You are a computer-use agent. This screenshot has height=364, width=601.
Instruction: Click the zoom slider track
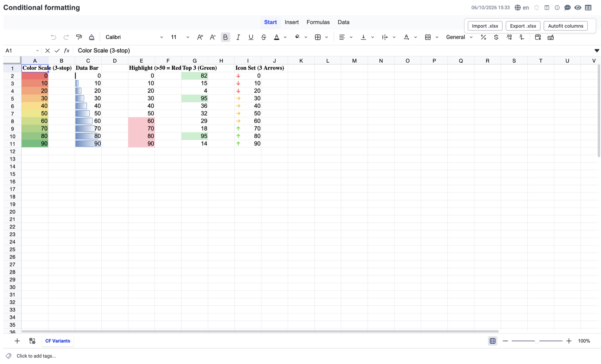(x=537, y=341)
